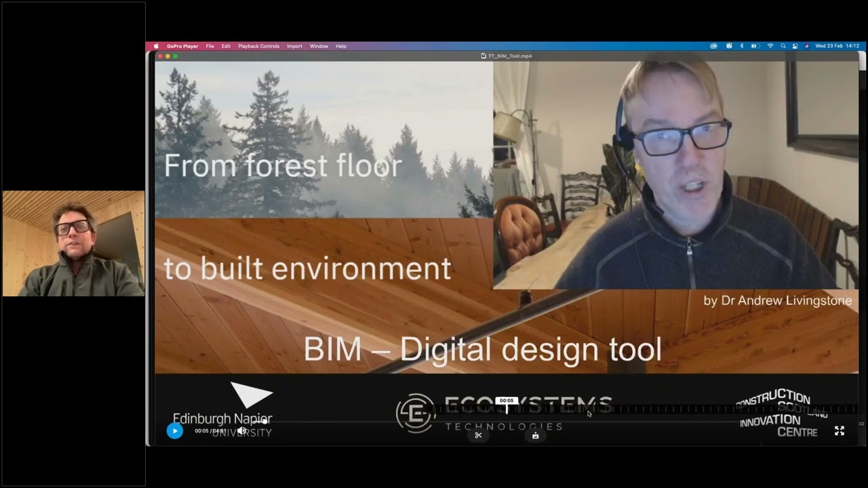Click the presenter webcam thumbnail on left
The height and width of the screenshot is (488, 868).
coord(73,243)
